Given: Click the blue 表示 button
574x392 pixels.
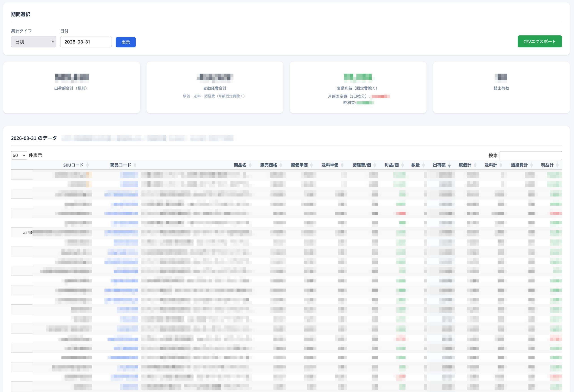Looking at the screenshot, I should tap(126, 42).
